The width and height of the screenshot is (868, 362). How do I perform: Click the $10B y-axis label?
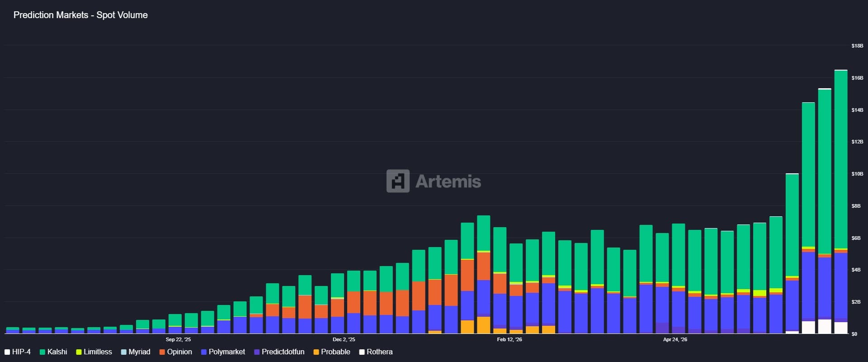(x=857, y=174)
